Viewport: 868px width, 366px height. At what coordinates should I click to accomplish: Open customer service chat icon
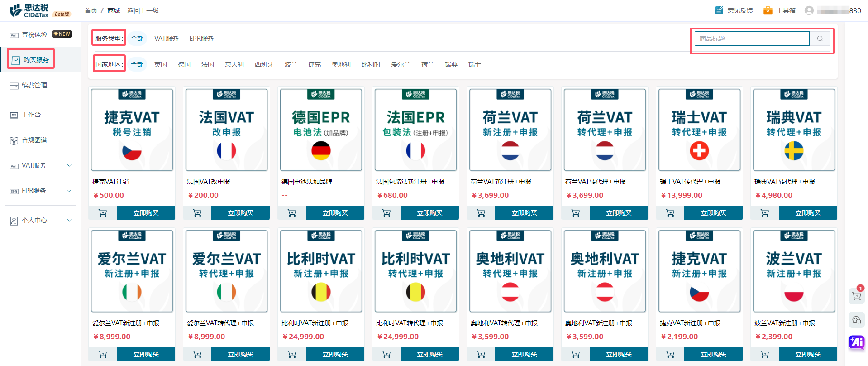[856, 320]
